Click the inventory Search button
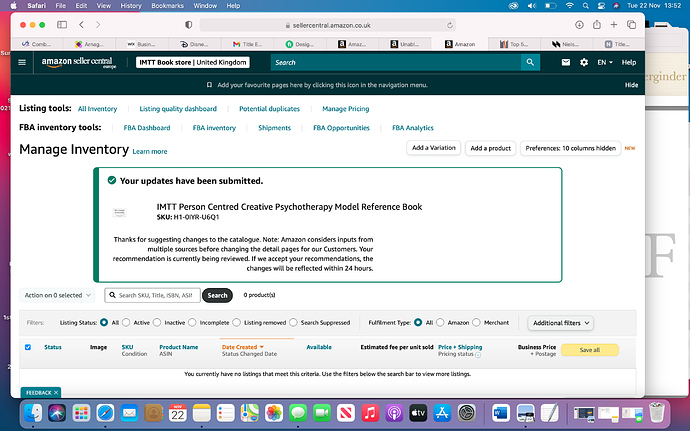 (217, 295)
